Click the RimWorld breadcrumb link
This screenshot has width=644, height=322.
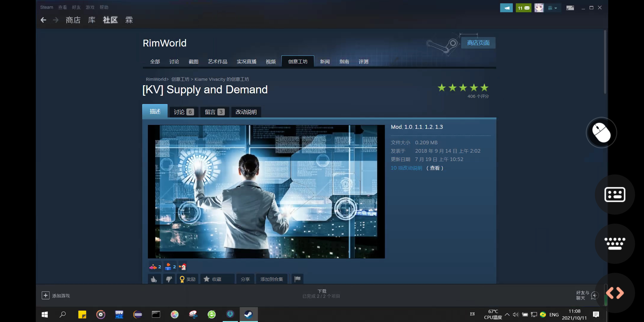[x=156, y=79]
